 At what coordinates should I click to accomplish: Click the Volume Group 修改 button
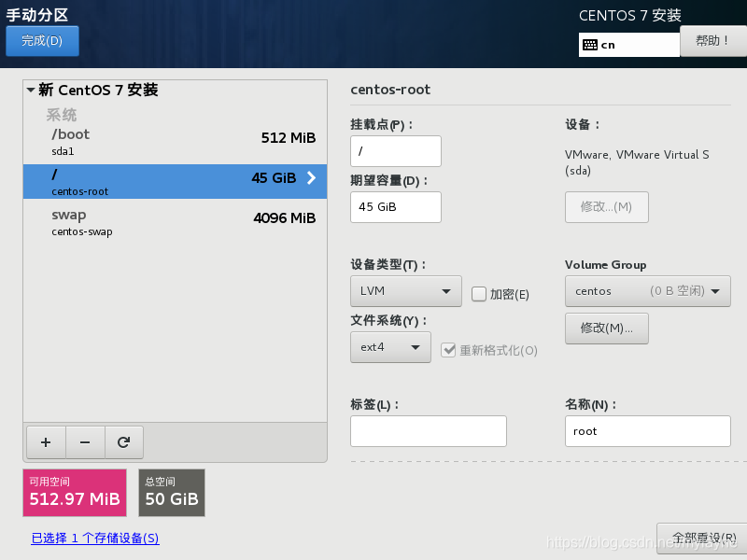606,329
